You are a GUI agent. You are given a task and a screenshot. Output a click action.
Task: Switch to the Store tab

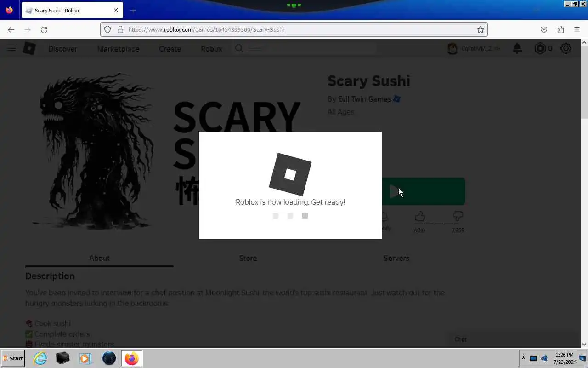248,258
